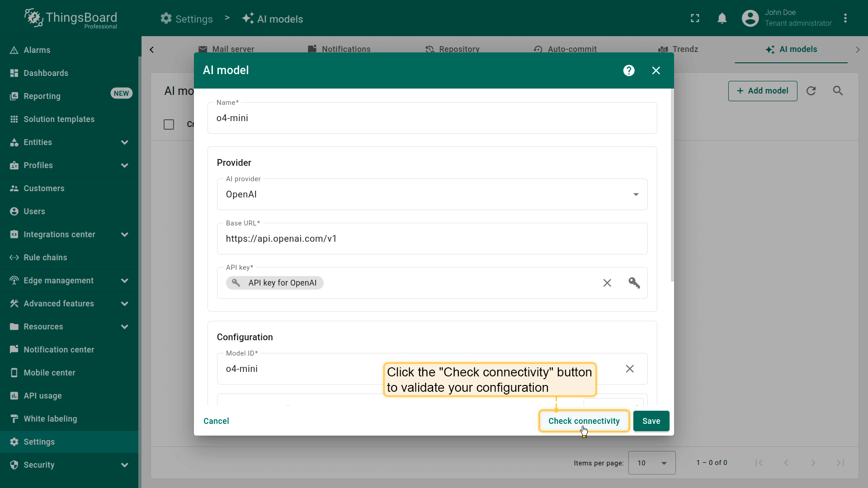Open Rule chains in sidebar
Viewport: 868px width, 488px height.
click(x=45, y=258)
